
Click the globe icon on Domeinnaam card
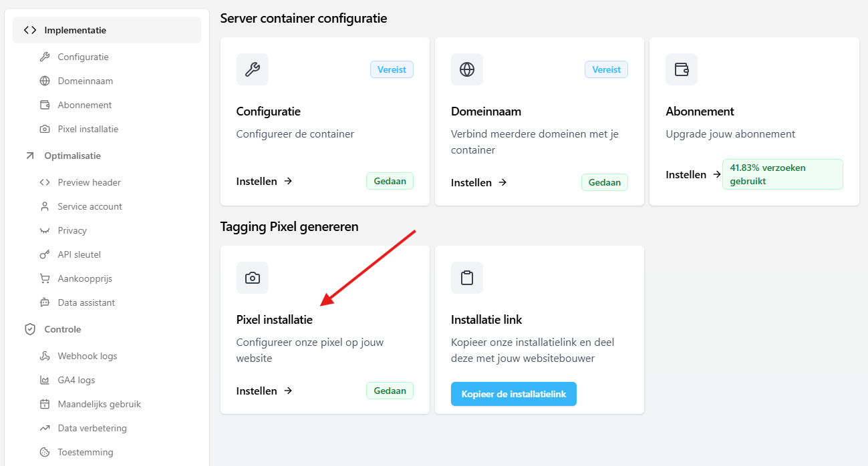[x=467, y=69]
